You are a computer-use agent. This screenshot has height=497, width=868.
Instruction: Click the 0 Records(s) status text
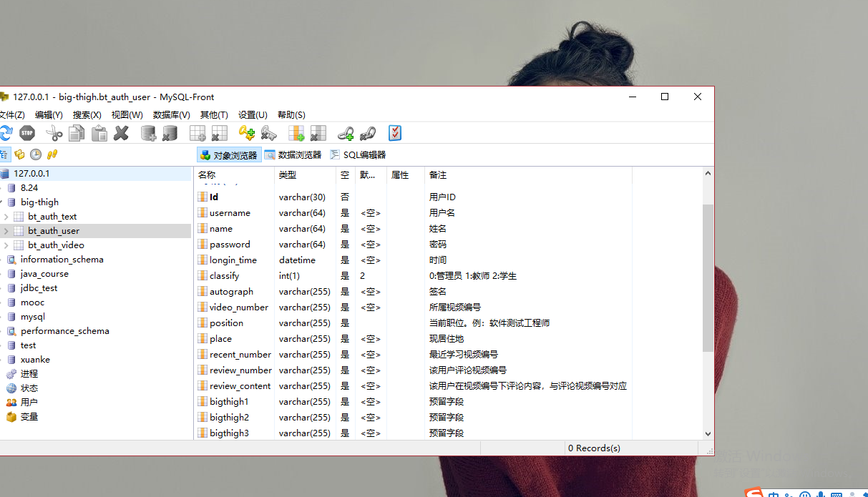[594, 448]
